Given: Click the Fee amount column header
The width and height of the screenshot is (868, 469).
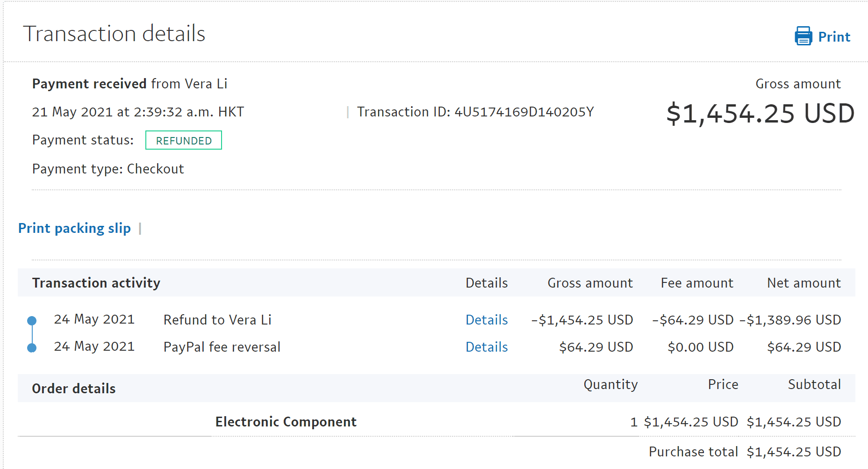Looking at the screenshot, I should (x=696, y=283).
